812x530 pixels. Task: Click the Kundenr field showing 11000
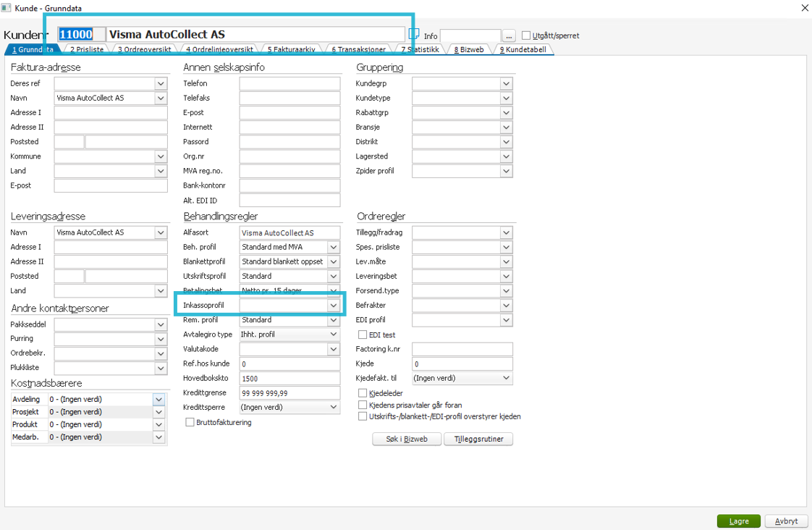pos(81,35)
